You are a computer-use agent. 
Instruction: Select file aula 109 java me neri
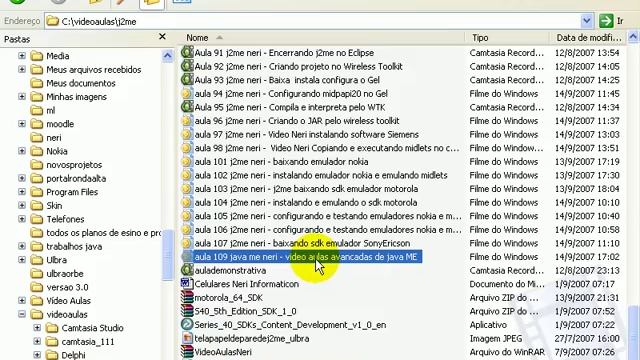pos(306,257)
